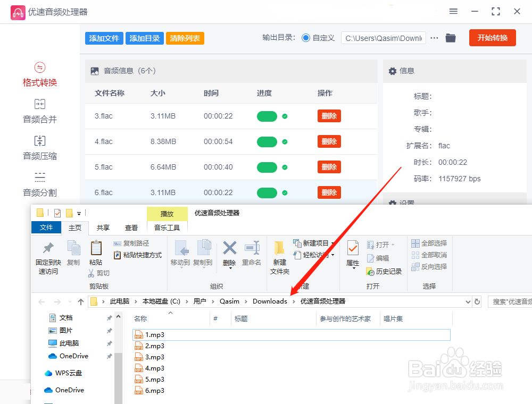Click the 播放 contextual tab header

[167, 214]
